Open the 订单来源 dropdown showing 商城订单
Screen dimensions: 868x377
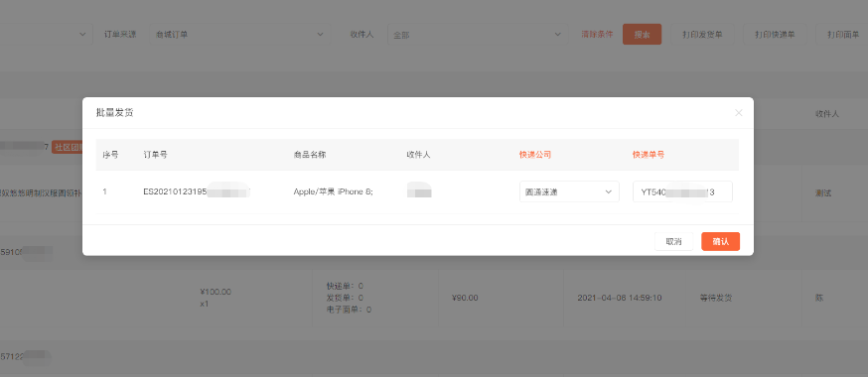(239, 35)
